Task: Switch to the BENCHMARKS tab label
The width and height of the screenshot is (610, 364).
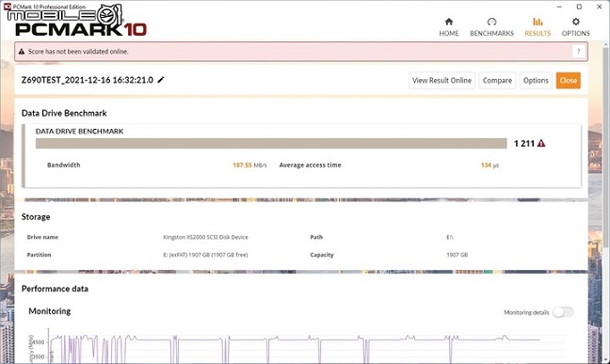Action: [x=491, y=34]
